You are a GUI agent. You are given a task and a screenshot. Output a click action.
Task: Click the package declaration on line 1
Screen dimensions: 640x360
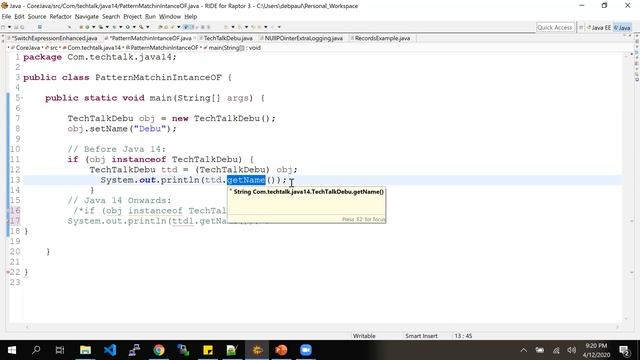pos(100,57)
